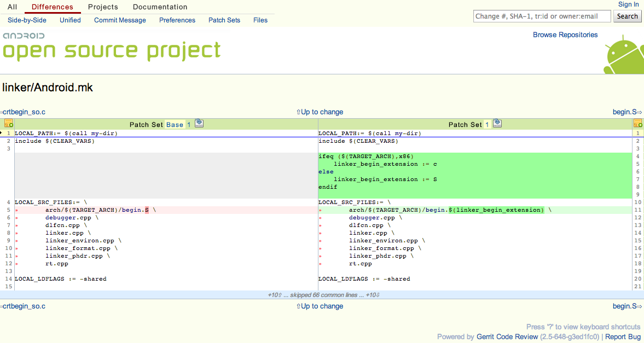Expand 10 lines below skipped section
Viewport: 644px width, 343px height.
coord(373,295)
